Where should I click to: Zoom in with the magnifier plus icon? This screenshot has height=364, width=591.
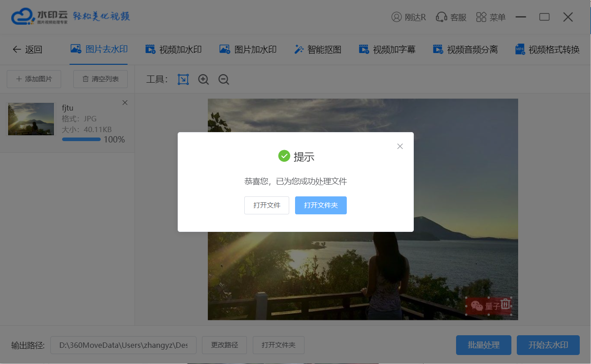pos(203,80)
